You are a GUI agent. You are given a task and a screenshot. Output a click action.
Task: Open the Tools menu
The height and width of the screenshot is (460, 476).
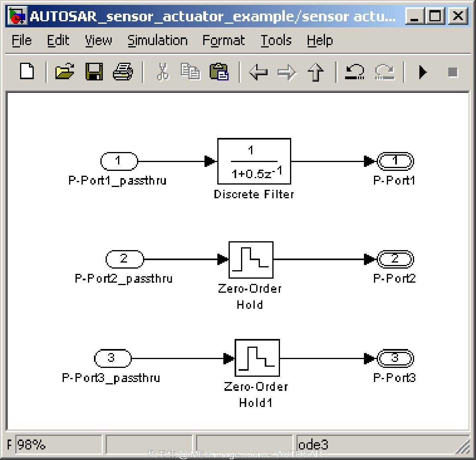(276, 40)
